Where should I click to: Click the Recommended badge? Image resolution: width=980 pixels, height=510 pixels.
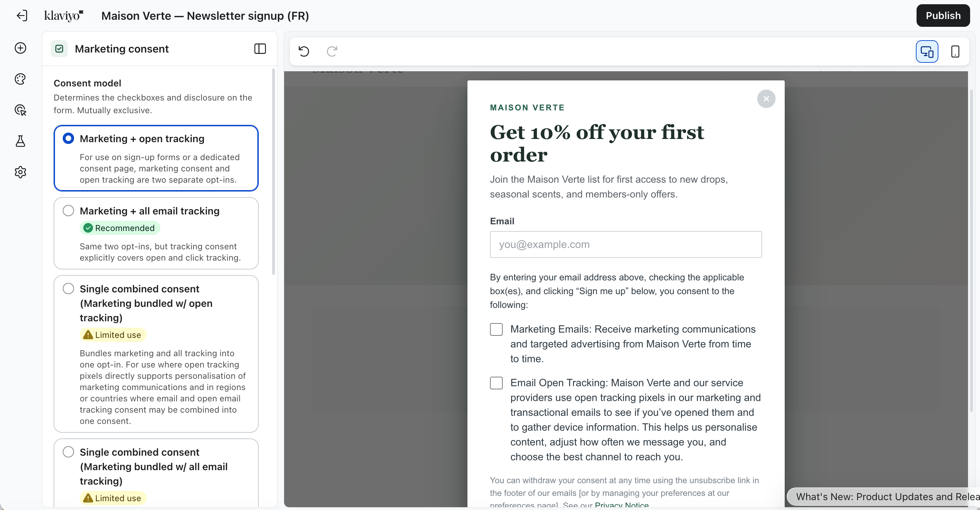(x=120, y=228)
